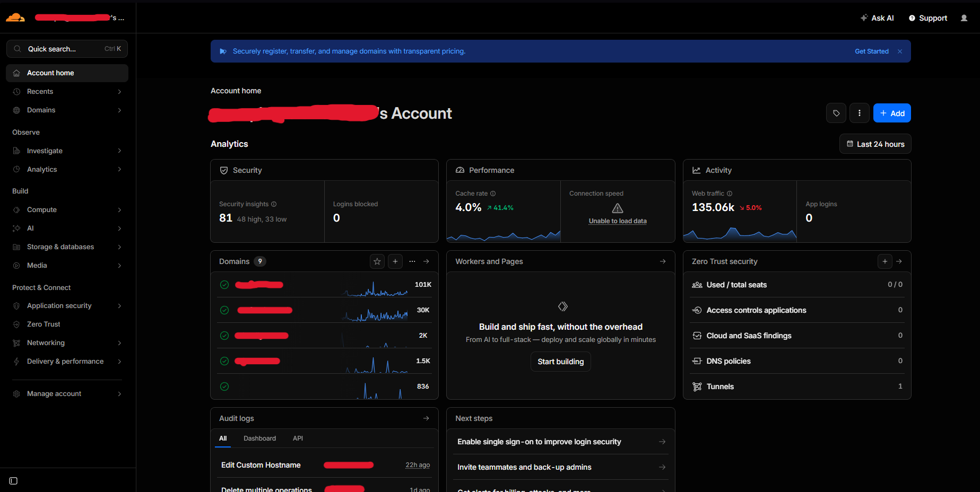The image size is (980, 492).
Task: Go to Domains list via arrow icon
Action: coord(426,261)
